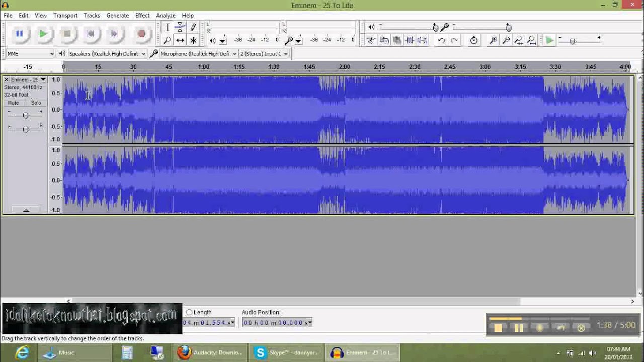Switch to Firefox Audacity download taskbar item

[x=210, y=352]
